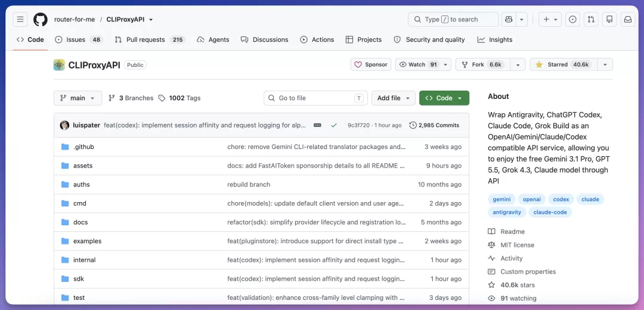
Task: Select the claude-code topic tag
Action: pyautogui.click(x=550, y=212)
